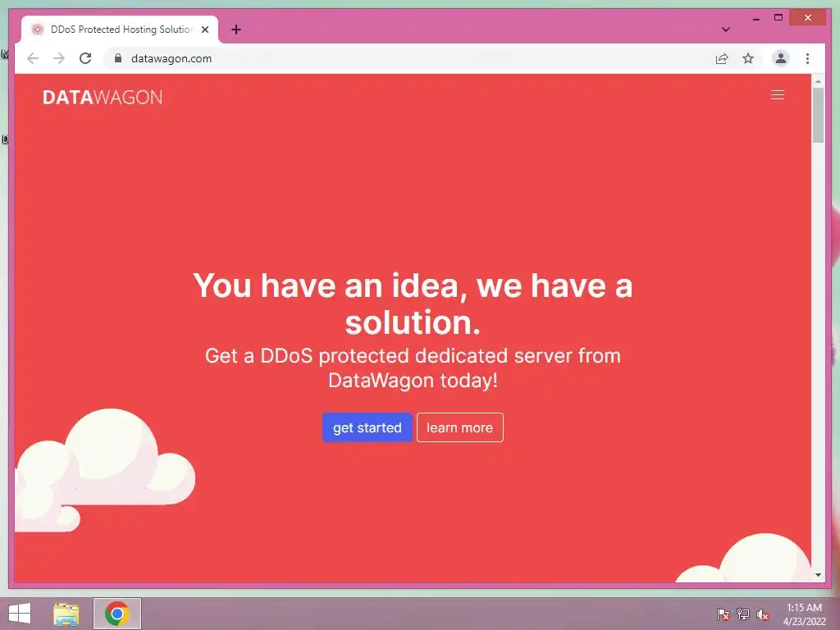
Task: Minimize the Chrome window
Action: tap(756, 18)
